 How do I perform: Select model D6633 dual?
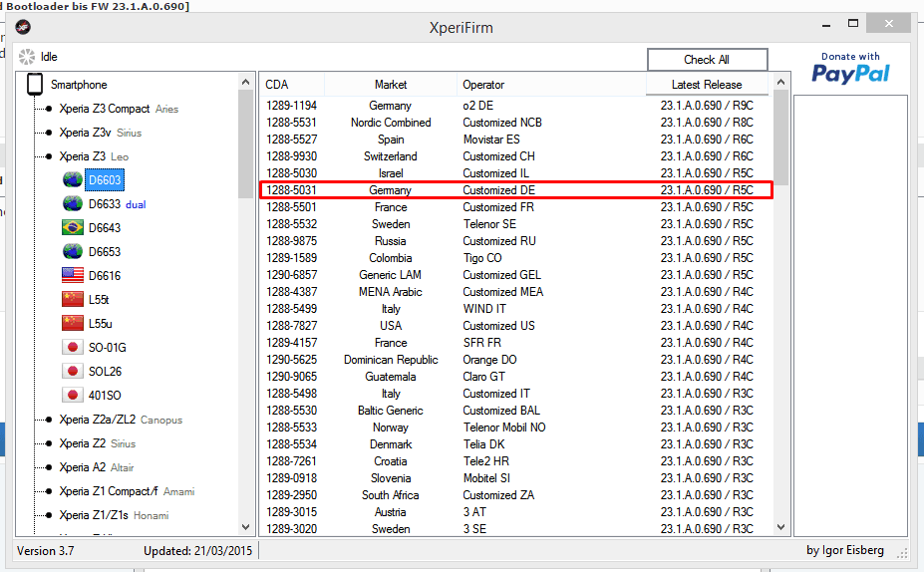tap(118, 204)
